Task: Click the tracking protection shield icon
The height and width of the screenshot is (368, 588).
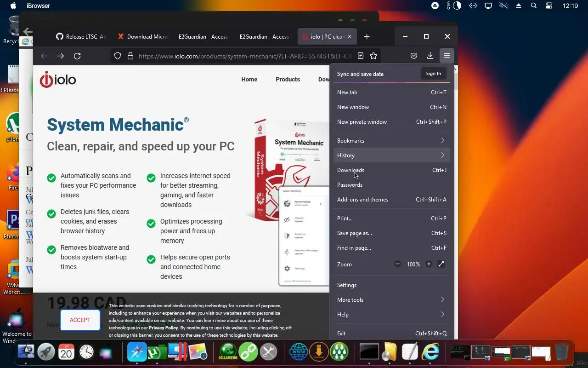Action: tap(118, 56)
